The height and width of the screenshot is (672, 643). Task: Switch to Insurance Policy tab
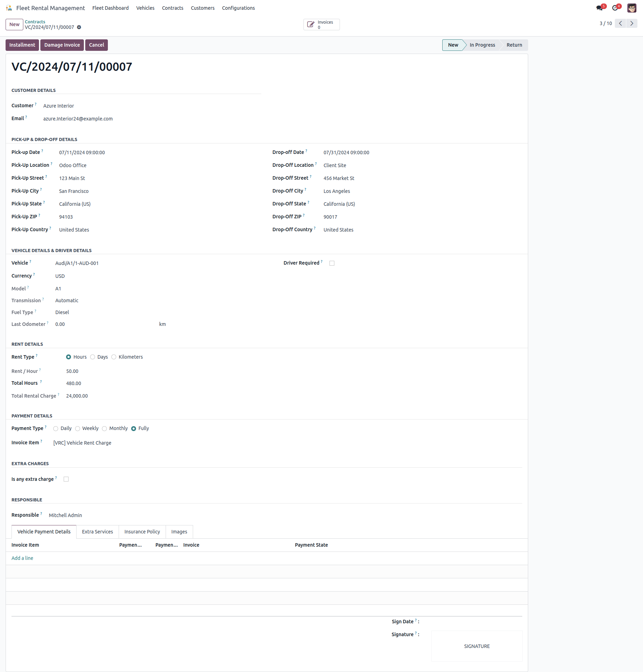142,532
